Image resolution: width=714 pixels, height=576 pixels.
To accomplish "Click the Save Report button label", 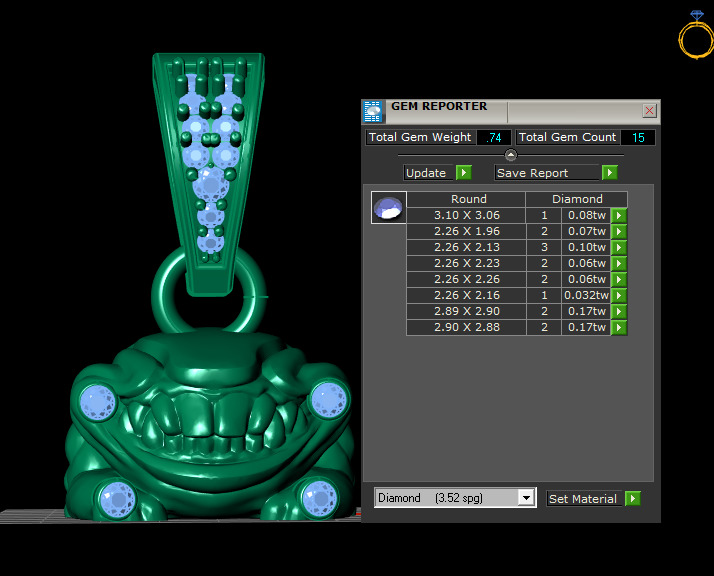I will coord(546,173).
